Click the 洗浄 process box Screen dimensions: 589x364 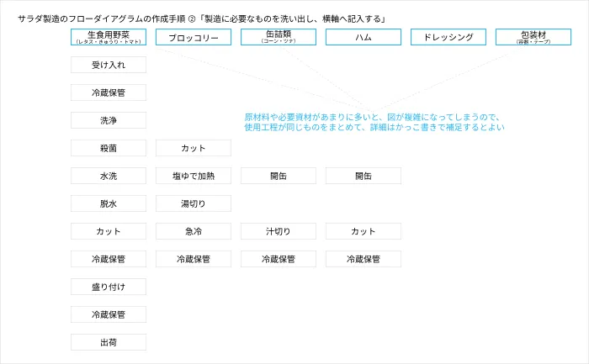point(109,120)
